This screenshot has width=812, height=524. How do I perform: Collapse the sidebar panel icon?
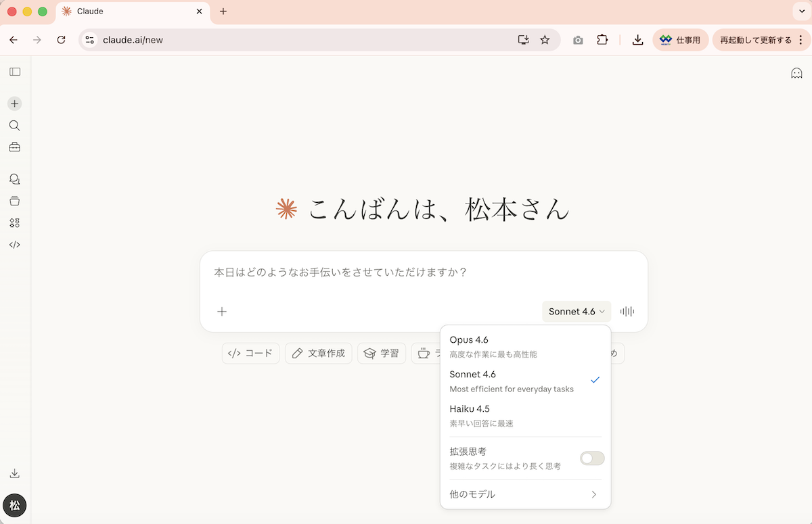tap(15, 72)
